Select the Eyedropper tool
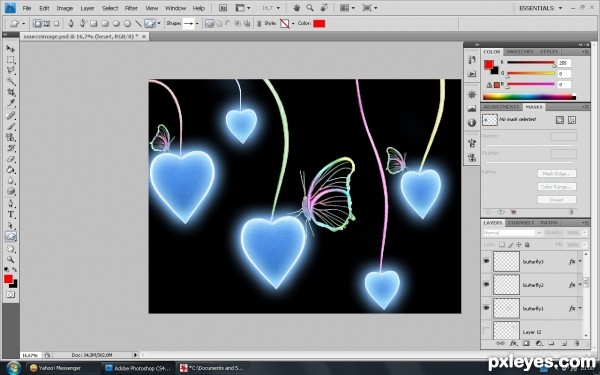Screen dimensions: 600x375 click(x=10, y=103)
